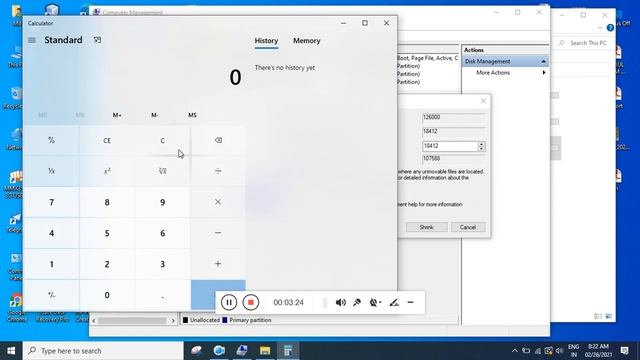Minimize the recorder toolbar
This screenshot has height=360, width=640.
tap(411, 302)
